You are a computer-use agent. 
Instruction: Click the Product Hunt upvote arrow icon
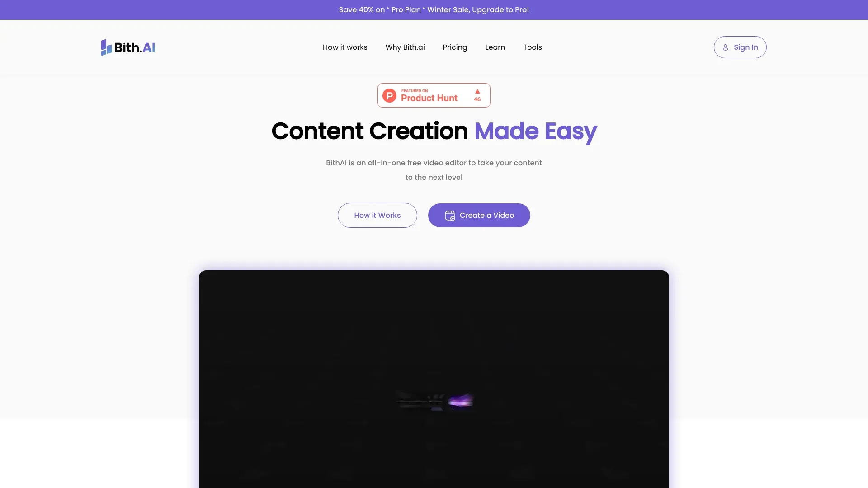(477, 91)
